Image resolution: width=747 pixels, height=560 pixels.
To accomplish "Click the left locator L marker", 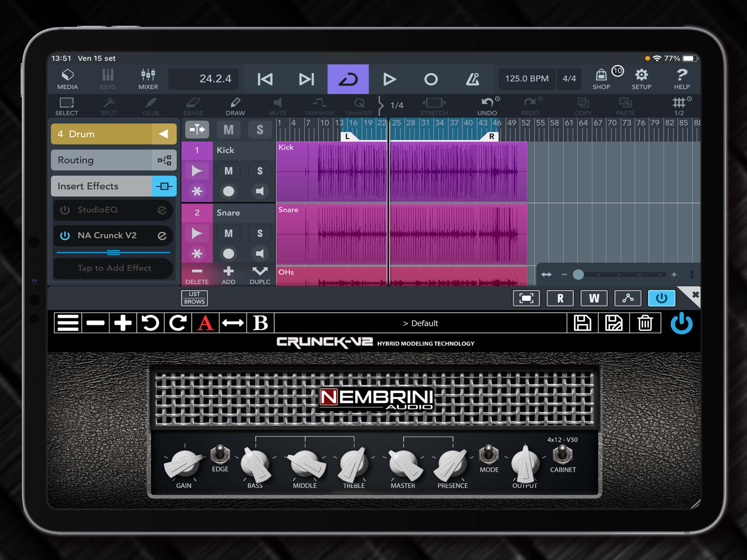I will (348, 136).
